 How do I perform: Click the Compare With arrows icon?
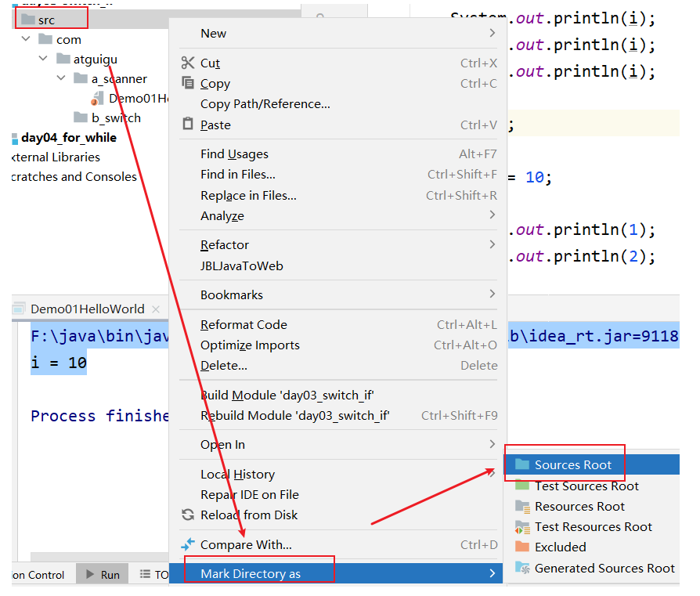click(188, 544)
